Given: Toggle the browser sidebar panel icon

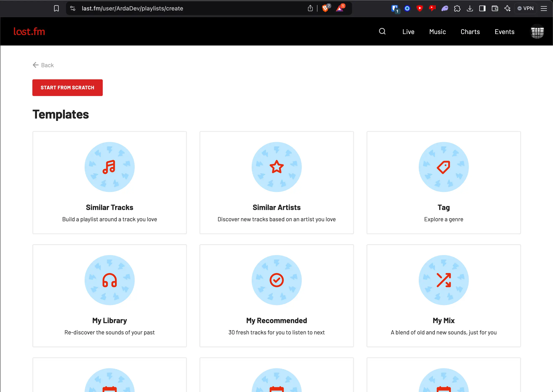Looking at the screenshot, I should pyautogui.click(x=482, y=8).
